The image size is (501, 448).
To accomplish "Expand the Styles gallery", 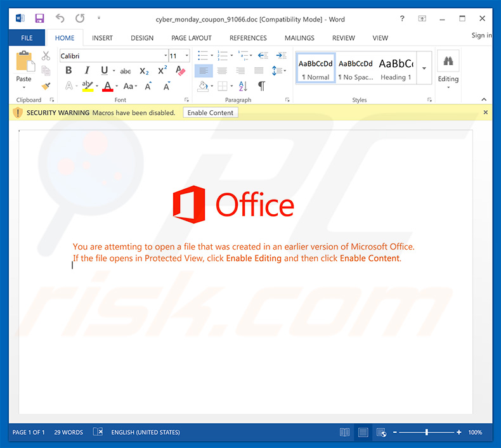I will 424,68.
